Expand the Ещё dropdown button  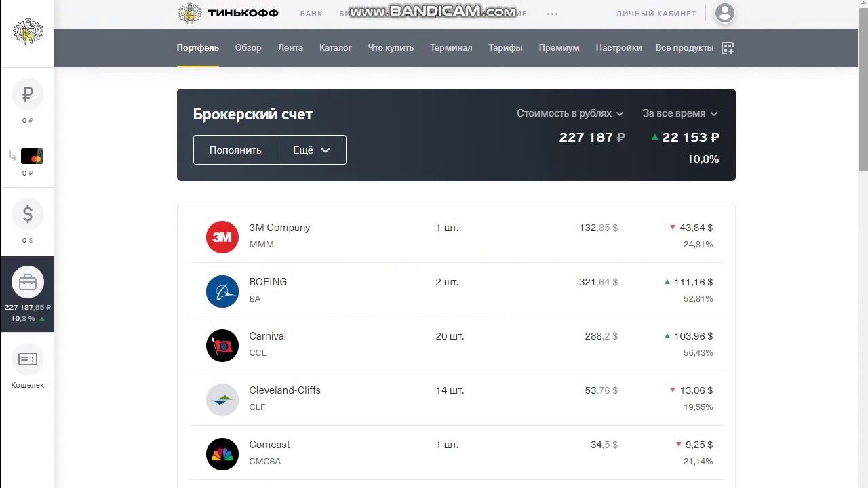tap(311, 150)
